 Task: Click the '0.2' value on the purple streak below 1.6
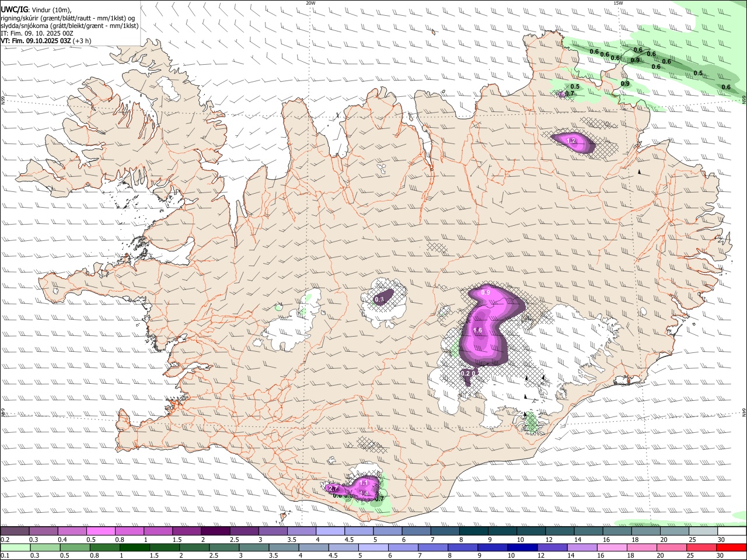coord(465,373)
